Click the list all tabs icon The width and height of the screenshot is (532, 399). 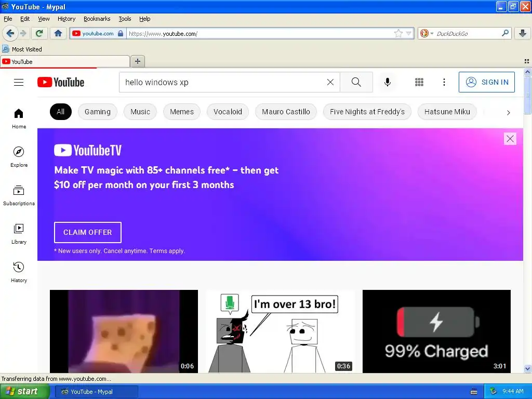(x=527, y=61)
